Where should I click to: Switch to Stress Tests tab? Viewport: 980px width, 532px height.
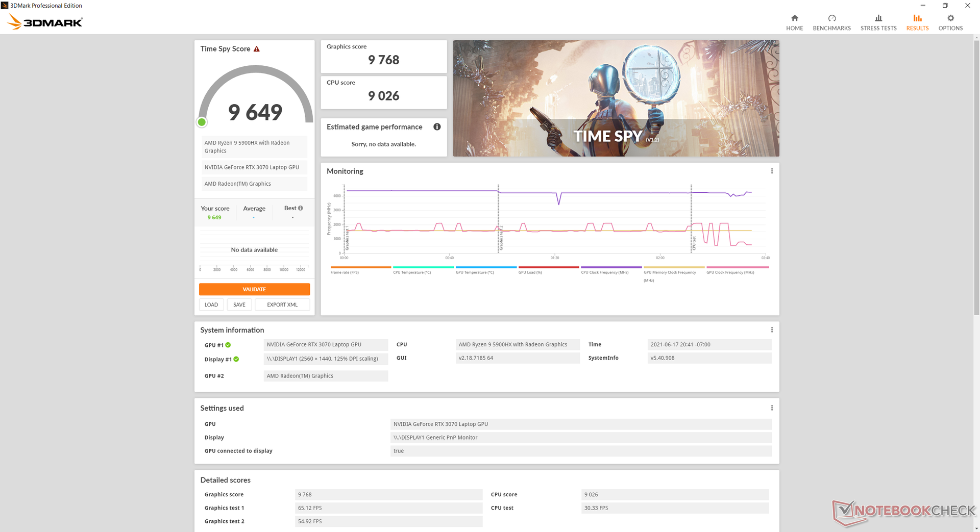click(878, 22)
